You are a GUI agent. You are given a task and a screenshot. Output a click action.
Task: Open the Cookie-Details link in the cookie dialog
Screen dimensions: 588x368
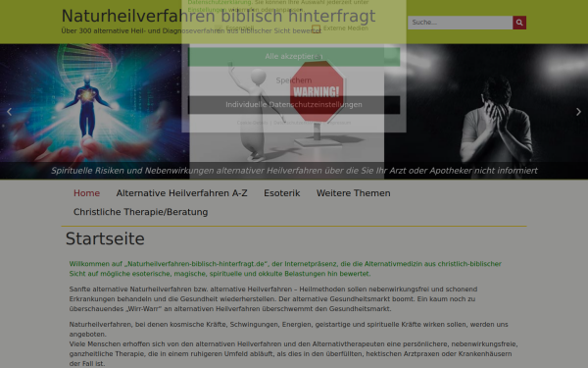(x=252, y=123)
